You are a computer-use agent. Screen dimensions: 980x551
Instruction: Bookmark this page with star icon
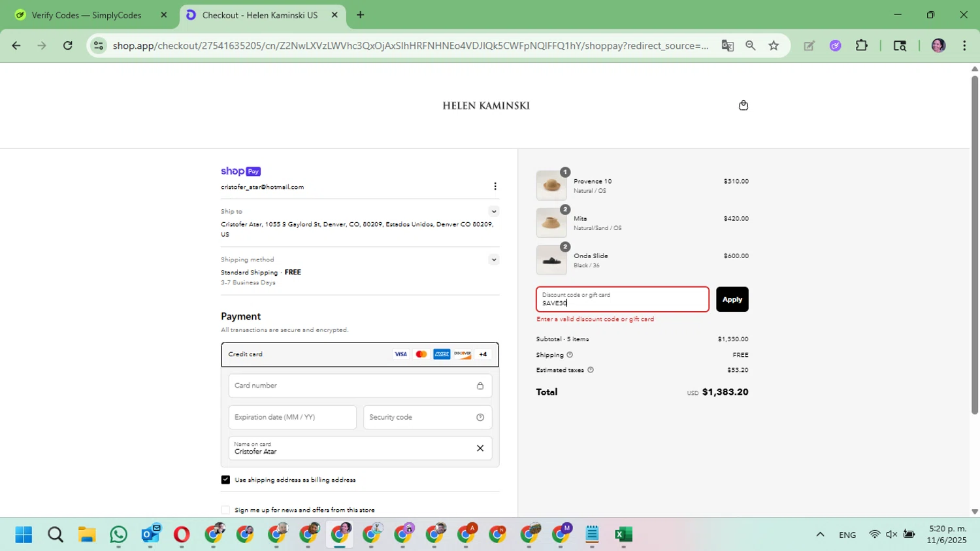pyautogui.click(x=774, y=45)
